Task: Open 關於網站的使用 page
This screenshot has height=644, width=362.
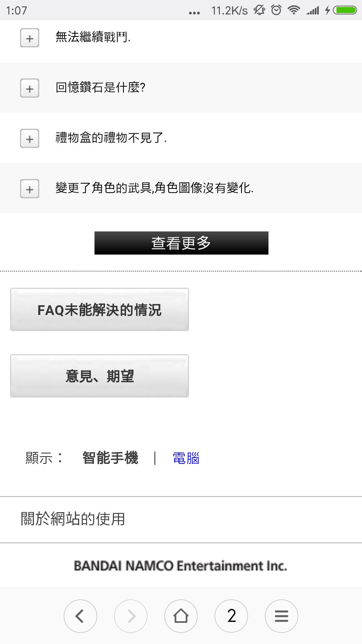Action: pyautogui.click(x=181, y=519)
